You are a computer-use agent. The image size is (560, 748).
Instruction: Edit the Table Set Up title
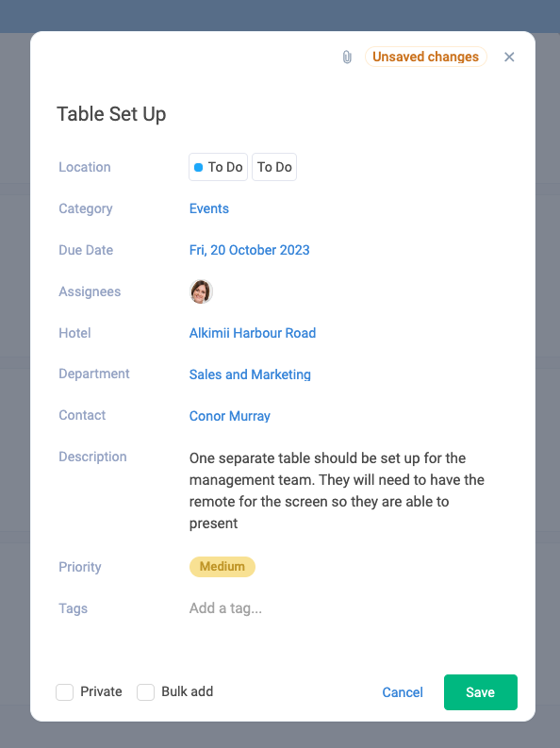point(111,114)
